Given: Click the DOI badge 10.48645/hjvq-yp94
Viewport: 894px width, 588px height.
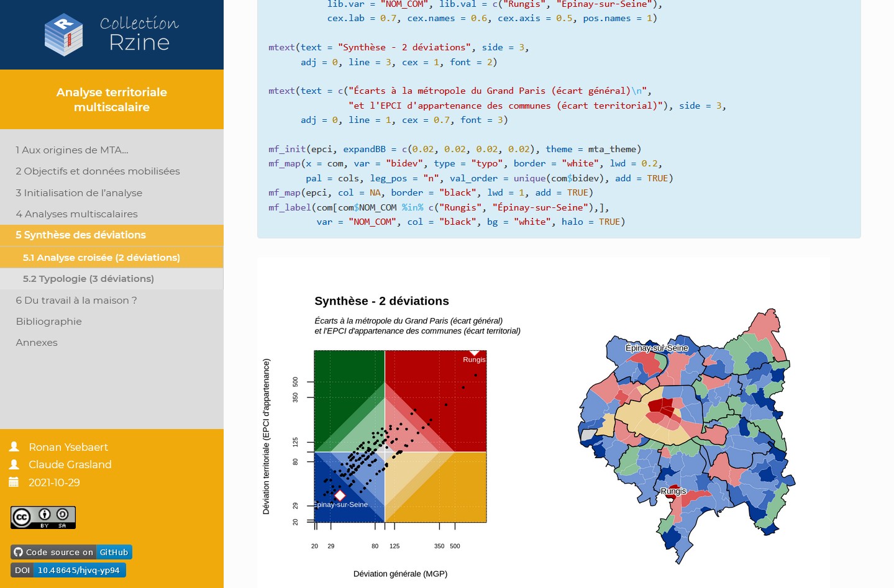Looking at the screenshot, I should click(x=68, y=570).
